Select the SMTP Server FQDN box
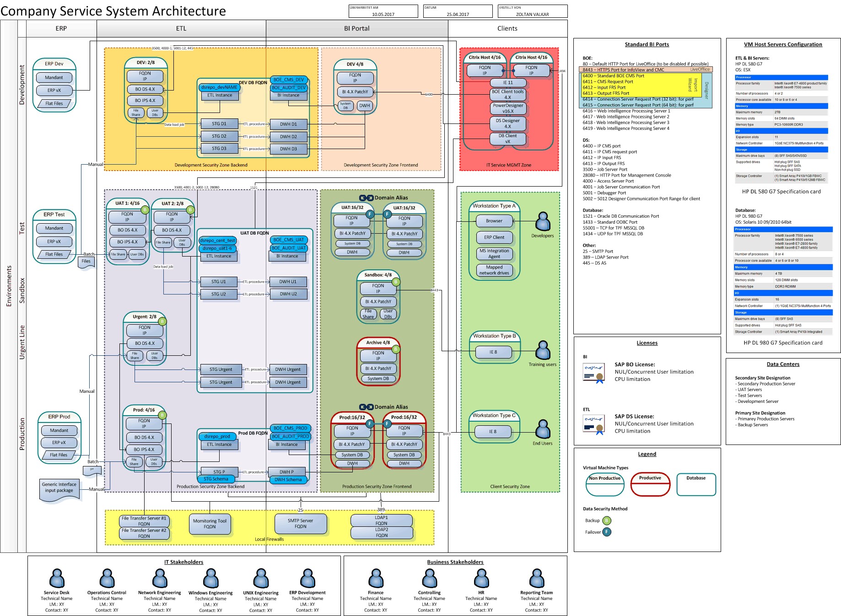The image size is (841, 616). (x=301, y=524)
